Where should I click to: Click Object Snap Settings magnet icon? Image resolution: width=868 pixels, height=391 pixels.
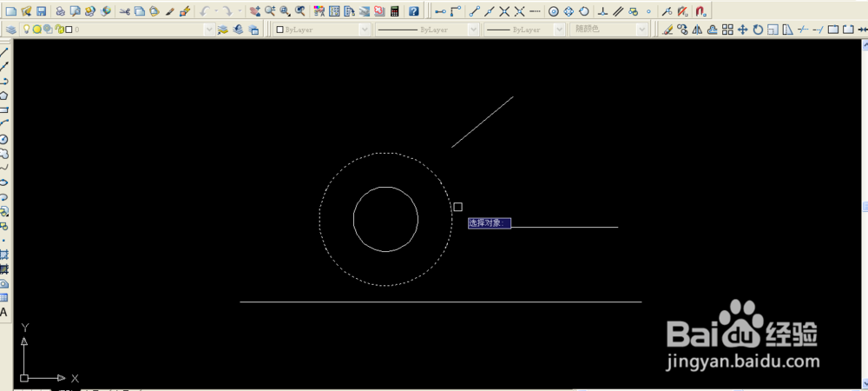point(700,11)
